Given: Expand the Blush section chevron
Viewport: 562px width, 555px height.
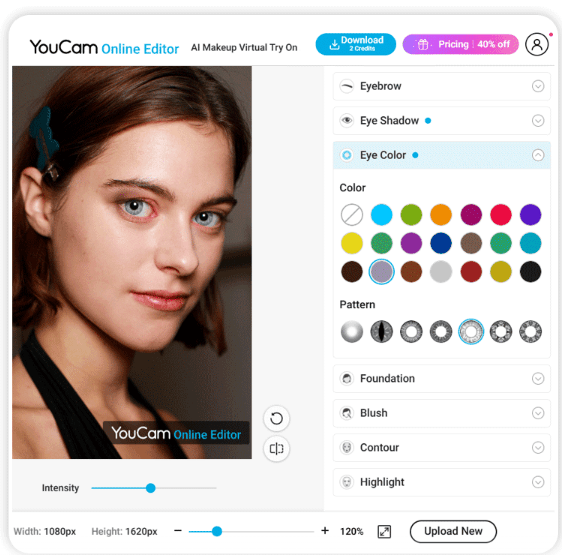Looking at the screenshot, I should pos(538,413).
